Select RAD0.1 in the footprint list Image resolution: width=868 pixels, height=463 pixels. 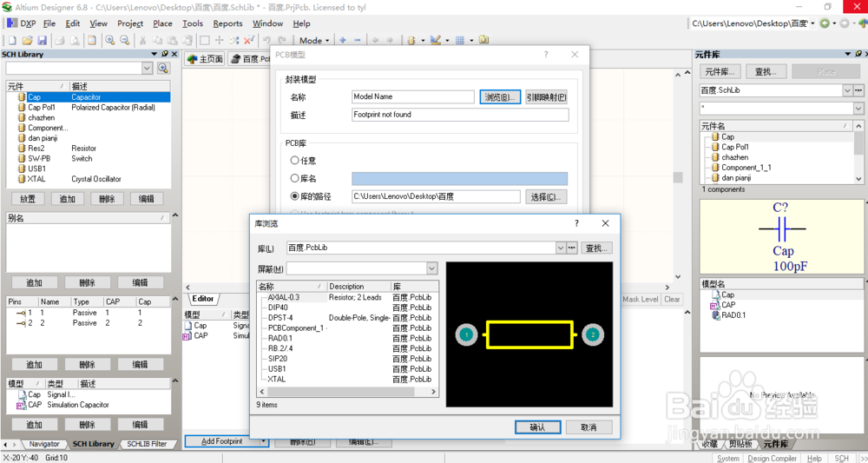point(280,338)
